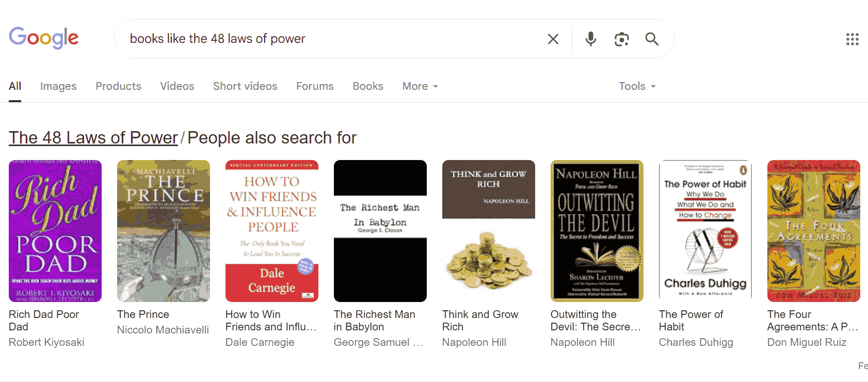Click the magnifying glass search icon
This screenshot has height=382, width=868.
click(652, 39)
